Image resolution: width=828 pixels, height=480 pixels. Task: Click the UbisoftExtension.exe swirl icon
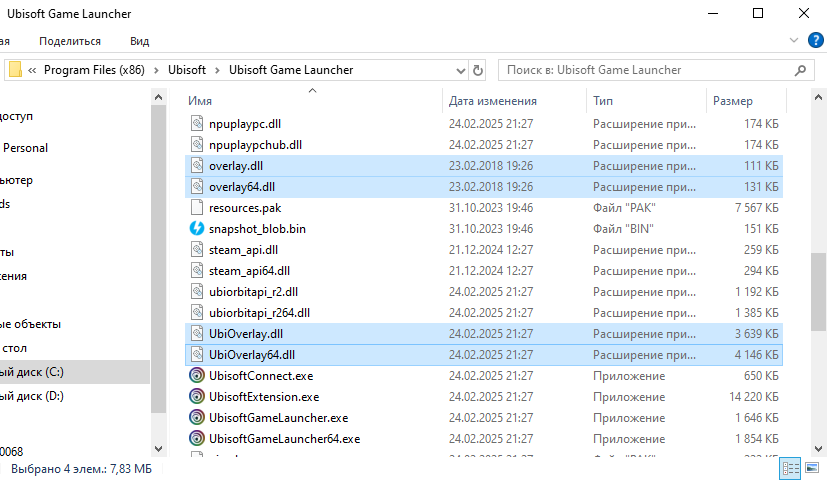(197, 397)
